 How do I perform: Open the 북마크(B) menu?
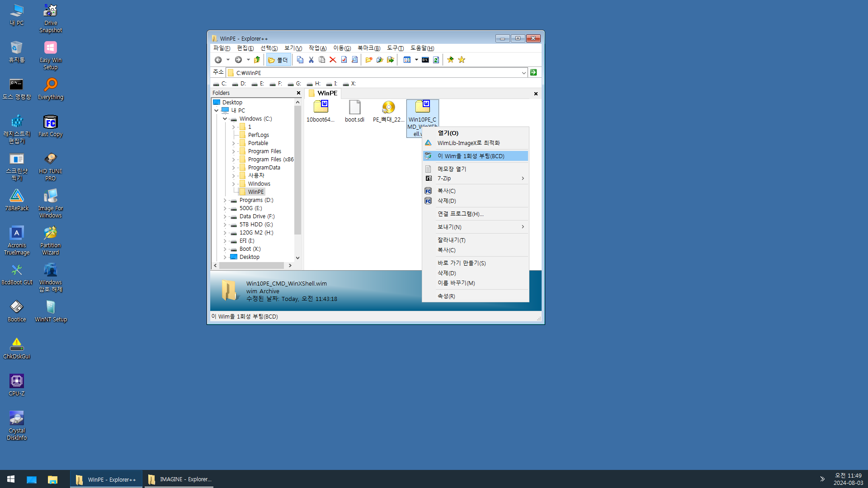pos(369,48)
